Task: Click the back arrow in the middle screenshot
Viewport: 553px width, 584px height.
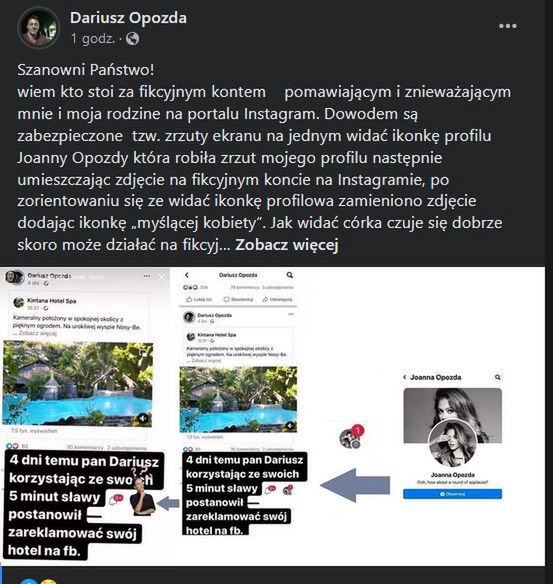Action: click(x=187, y=275)
